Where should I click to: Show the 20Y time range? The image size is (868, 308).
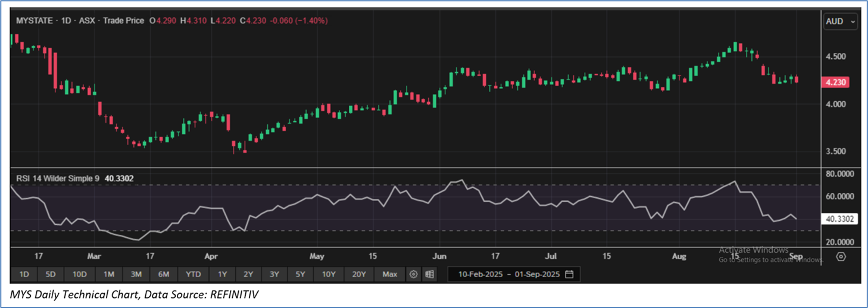(x=358, y=274)
